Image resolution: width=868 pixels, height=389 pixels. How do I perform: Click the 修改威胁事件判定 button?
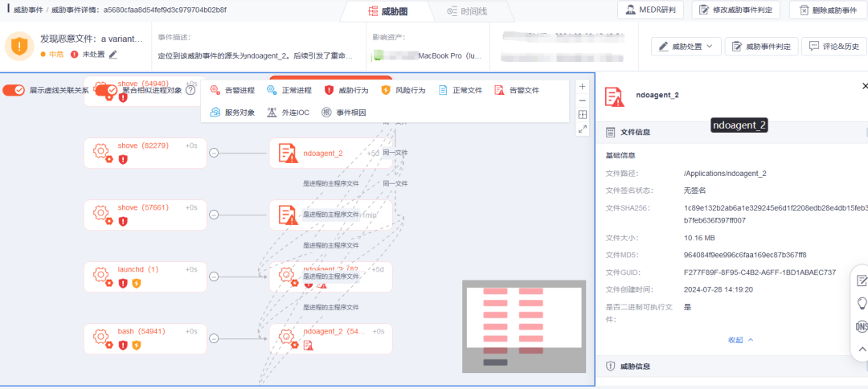[x=737, y=10]
